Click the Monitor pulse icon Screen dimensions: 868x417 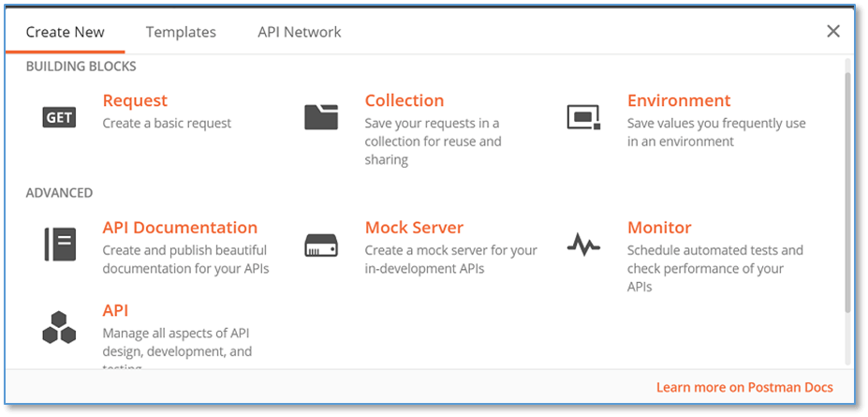pyautogui.click(x=583, y=245)
